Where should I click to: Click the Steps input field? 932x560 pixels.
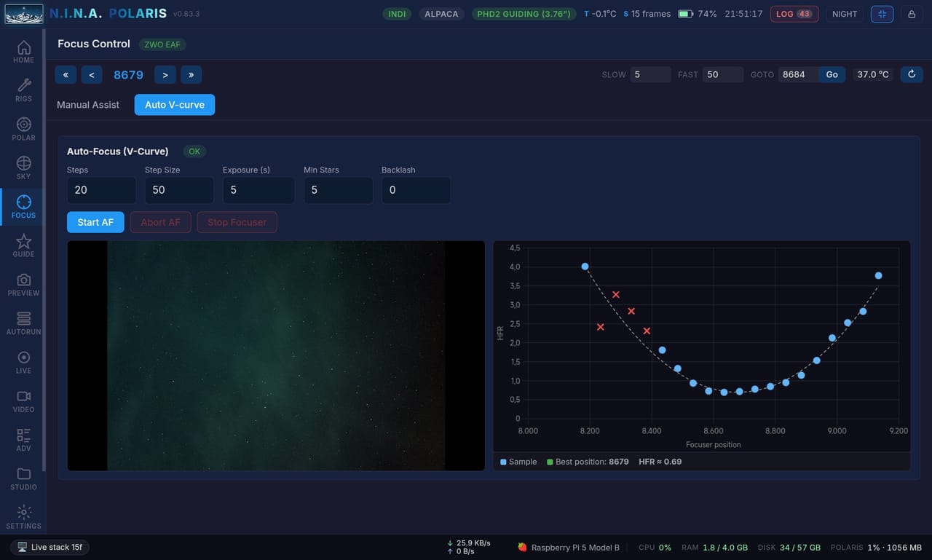[101, 190]
